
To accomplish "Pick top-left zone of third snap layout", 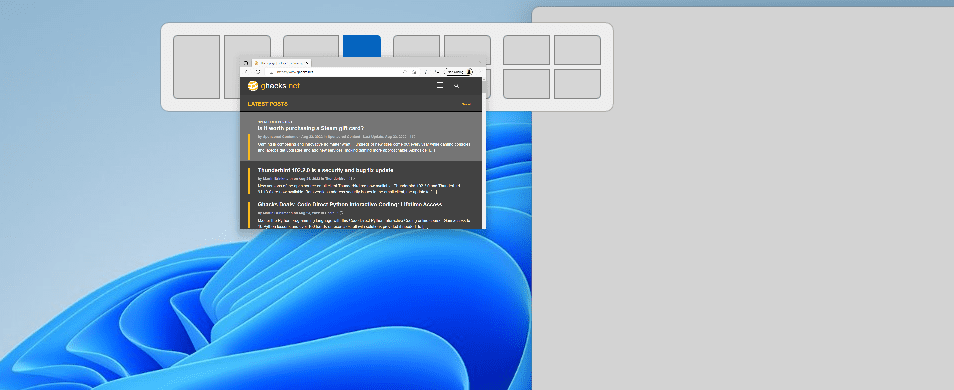I will (x=416, y=46).
